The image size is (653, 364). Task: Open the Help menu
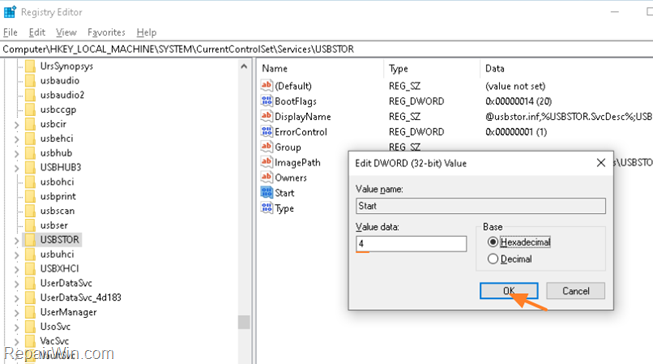(146, 32)
